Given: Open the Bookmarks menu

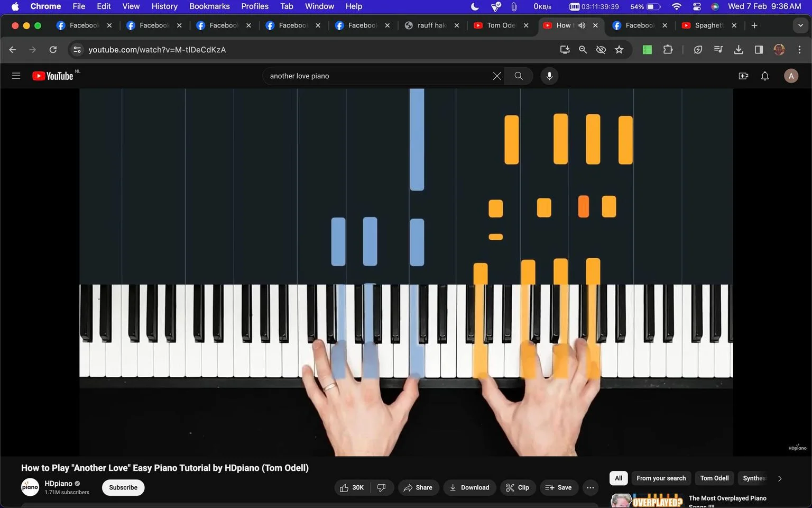Looking at the screenshot, I should coord(209,6).
